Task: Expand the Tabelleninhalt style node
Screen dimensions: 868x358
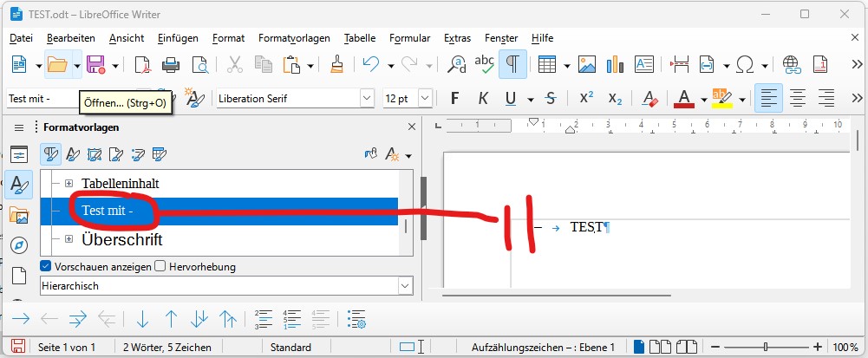Action: [69, 183]
